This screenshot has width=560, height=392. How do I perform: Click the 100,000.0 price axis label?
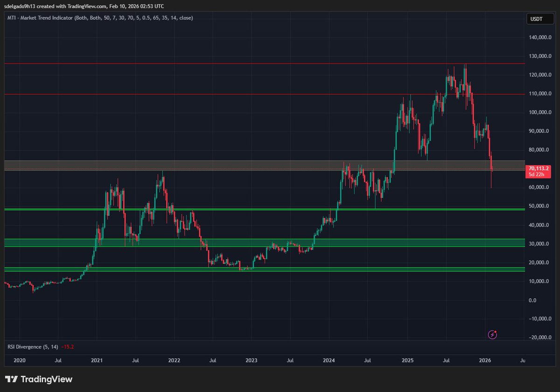click(539, 112)
